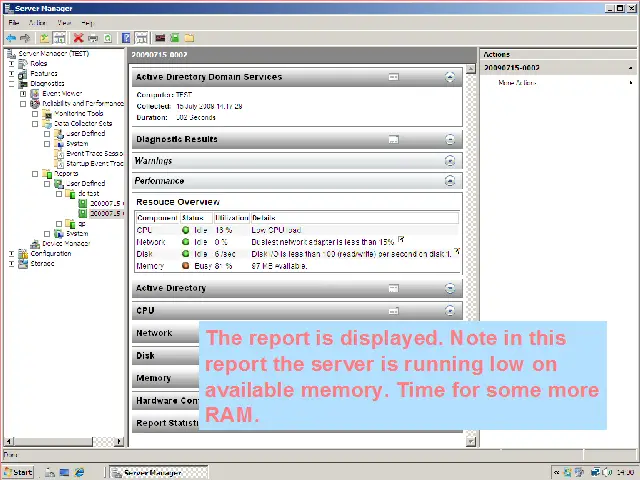Screen dimensions: 640x480
Task: Open the File menu
Action: point(13,23)
